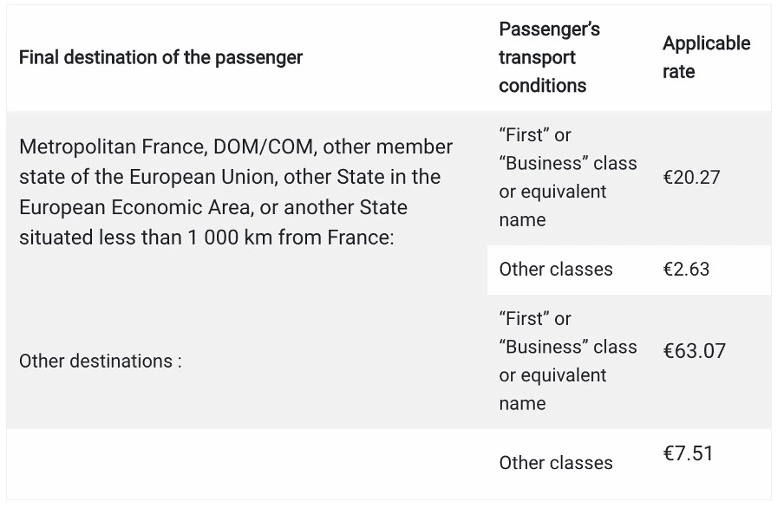The height and width of the screenshot is (508, 784).
Task: Click First/Business class cell next to €63.07
Action: [x=567, y=361]
